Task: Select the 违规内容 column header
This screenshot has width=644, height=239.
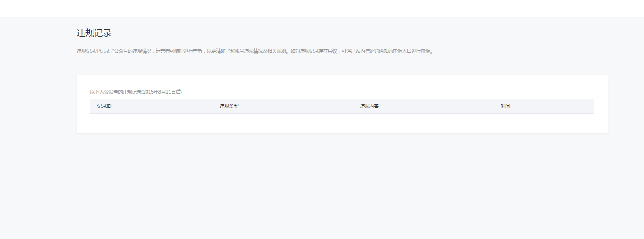Action: coord(369,106)
